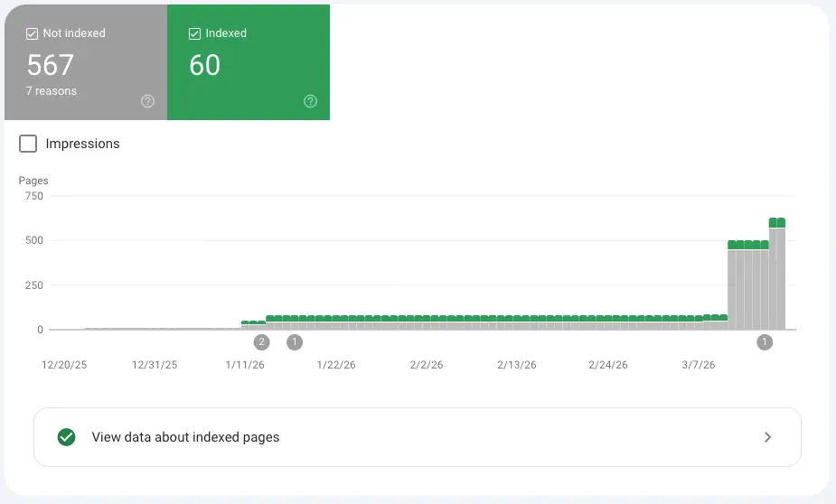
Task: Open annotation marker labeled 2 under chart
Action: click(261, 342)
